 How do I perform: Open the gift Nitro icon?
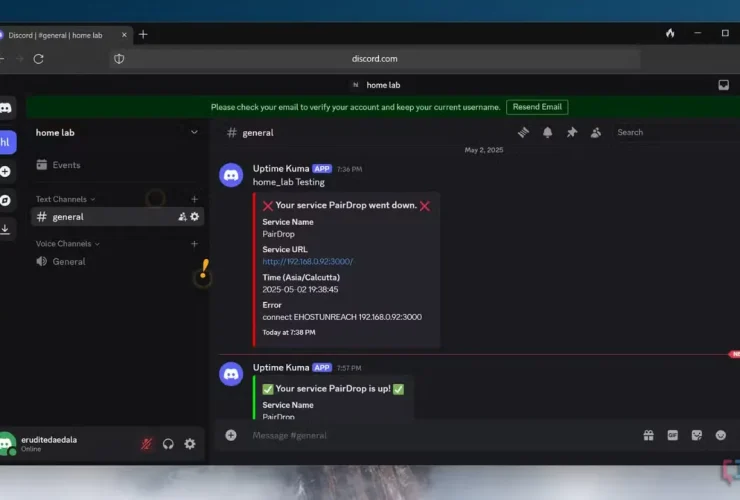coord(648,435)
